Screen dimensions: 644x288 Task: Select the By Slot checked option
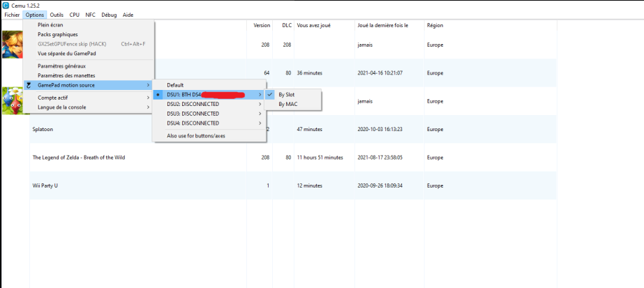point(286,94)
